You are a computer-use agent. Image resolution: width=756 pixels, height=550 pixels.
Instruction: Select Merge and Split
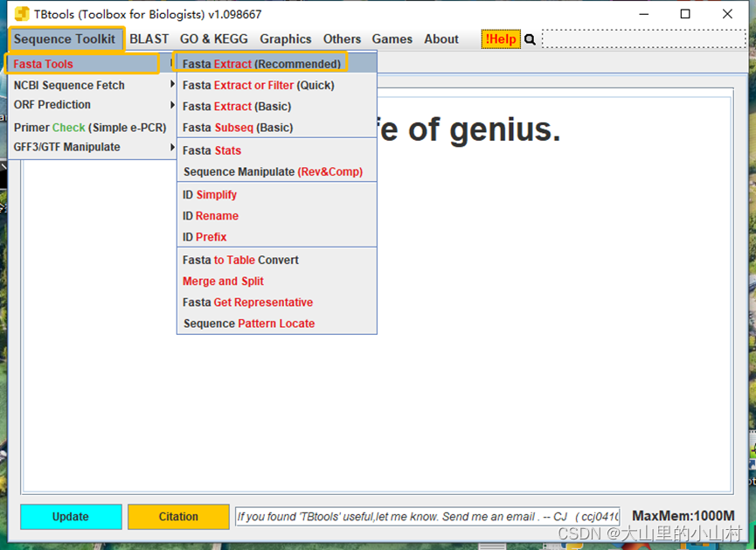277,282
